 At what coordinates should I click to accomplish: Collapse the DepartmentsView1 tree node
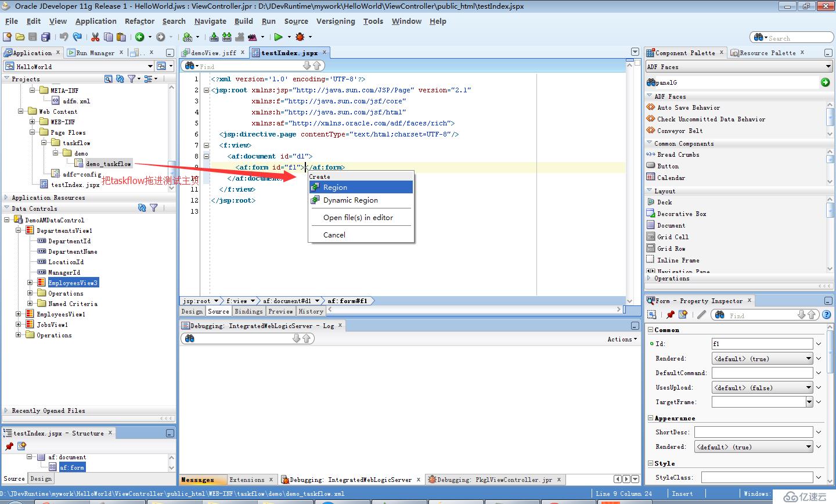(x=18, y=231)
